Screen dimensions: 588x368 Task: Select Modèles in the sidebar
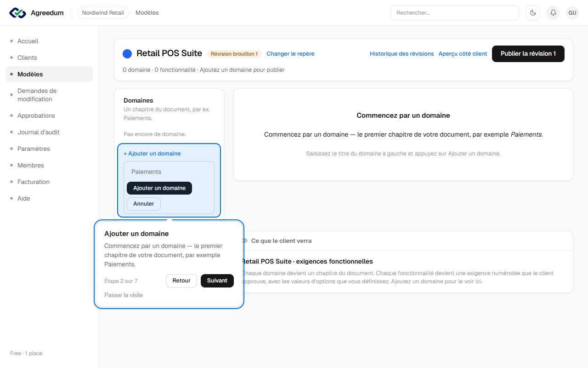pyautogui.click(x=49, y=74)
